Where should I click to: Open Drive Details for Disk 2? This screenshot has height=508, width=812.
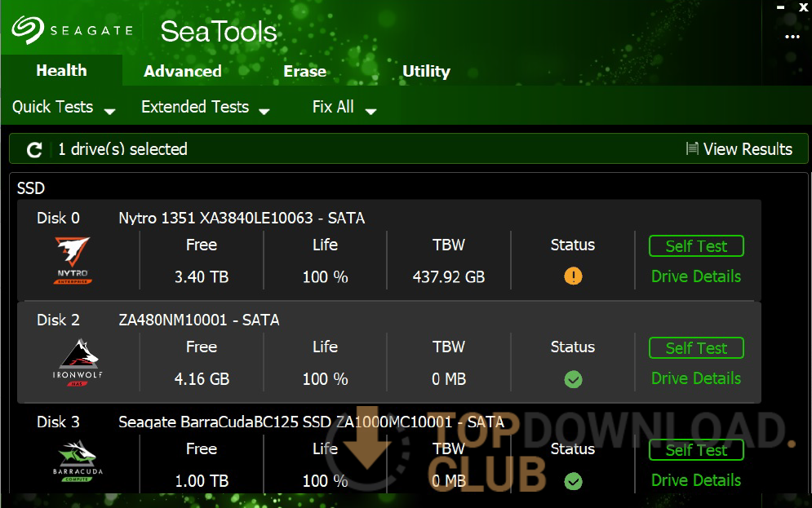point(696,378)
